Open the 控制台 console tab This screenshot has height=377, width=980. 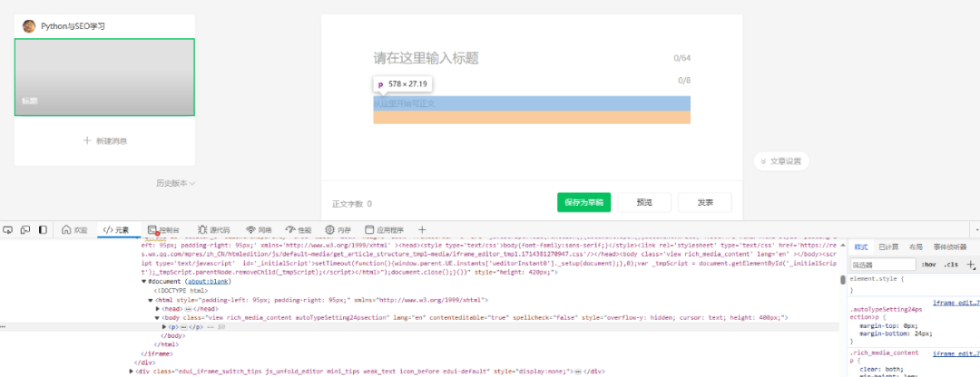click(163, 229)
